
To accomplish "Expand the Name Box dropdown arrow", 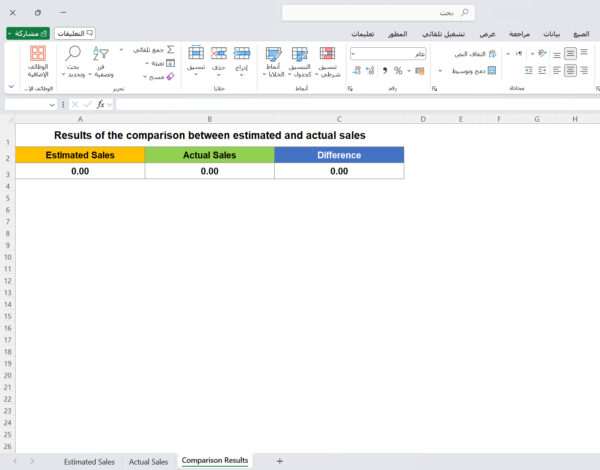I will 53,104.
